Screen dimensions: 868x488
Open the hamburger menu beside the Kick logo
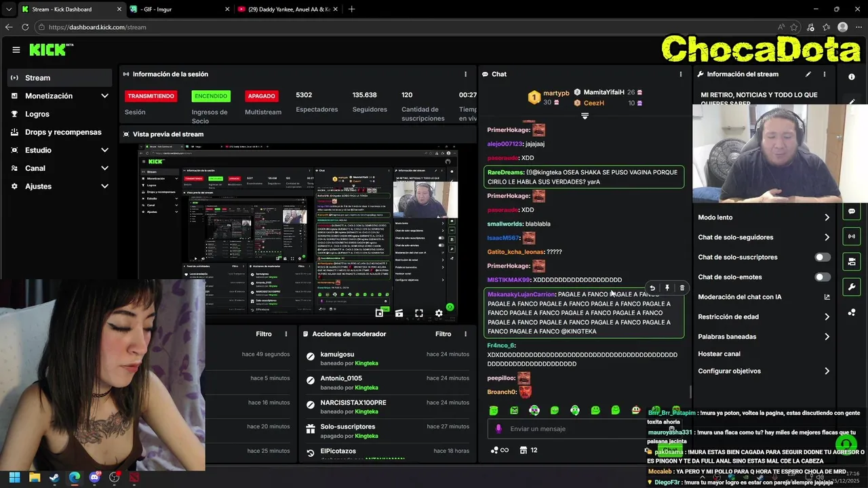(16, 49)
